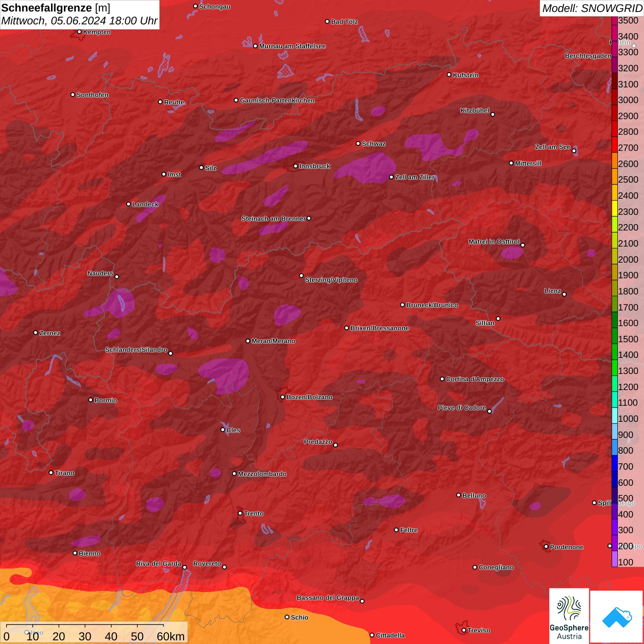Click the Schneefallgrenze [m] title
This screenshot has width=644, height=644.
[x=56, y=8]
